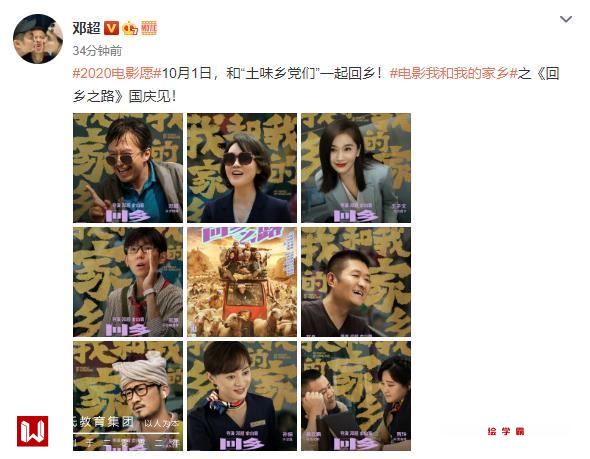
Task: Open poster of woman in grey blazer
Action: coord(356,168)
